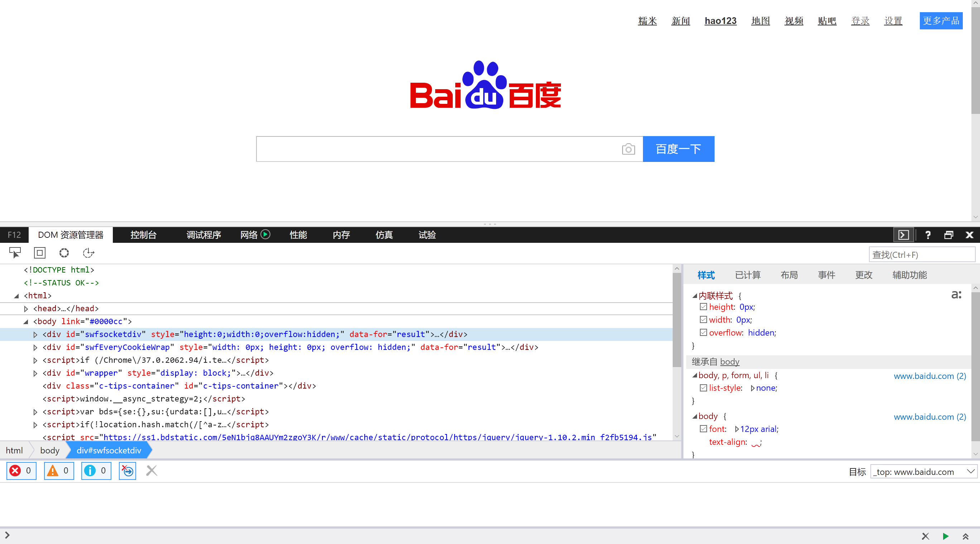This screenshot has width=980, height=544.
Task: Open the 性能 tab
Action: coord(298,235)
